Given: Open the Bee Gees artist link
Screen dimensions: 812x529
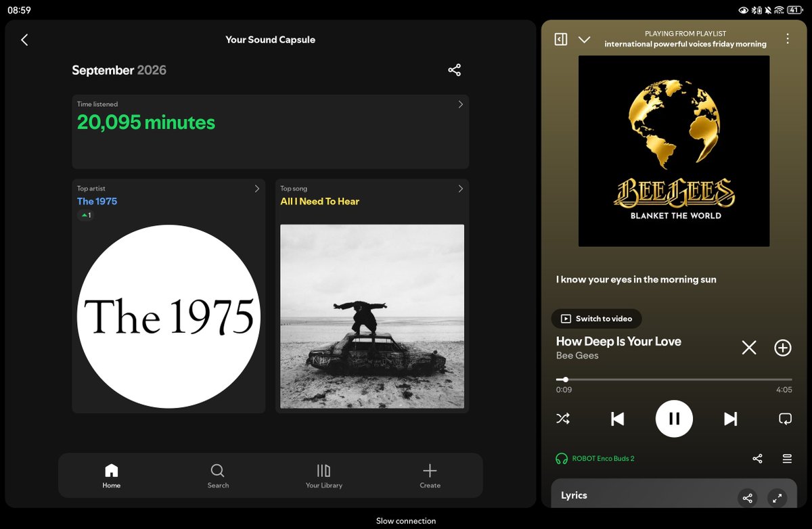Looking at the screenshot, I should click(x=577, y=356).
